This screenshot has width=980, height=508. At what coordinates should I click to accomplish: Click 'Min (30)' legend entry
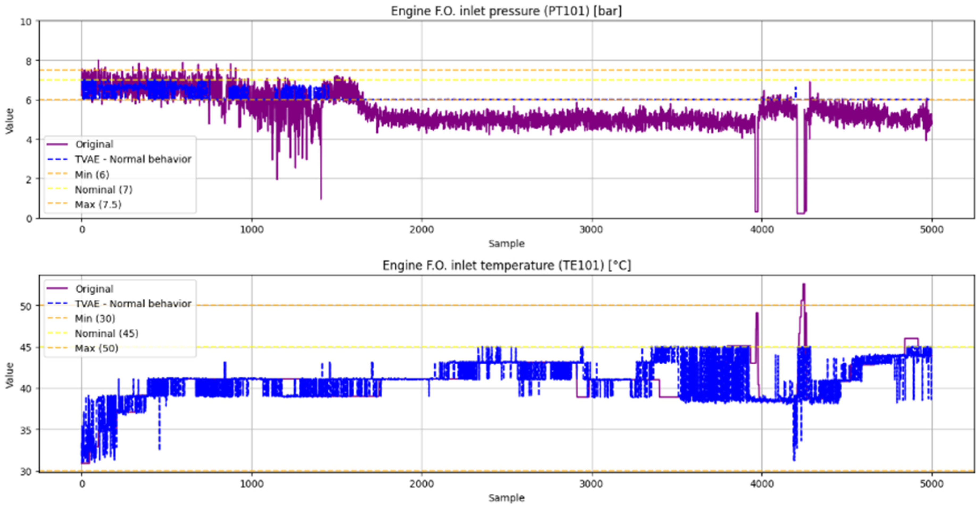tap(95, 319)
